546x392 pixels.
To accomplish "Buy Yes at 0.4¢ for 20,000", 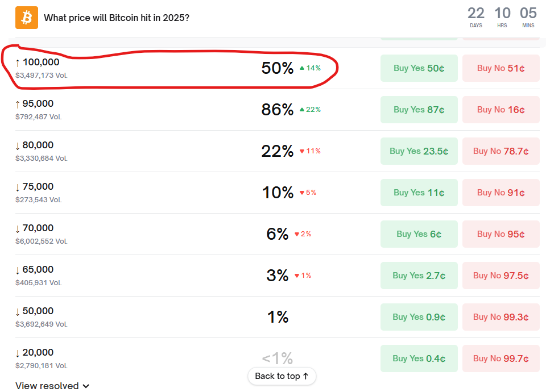I will click(x=419, y=358).
